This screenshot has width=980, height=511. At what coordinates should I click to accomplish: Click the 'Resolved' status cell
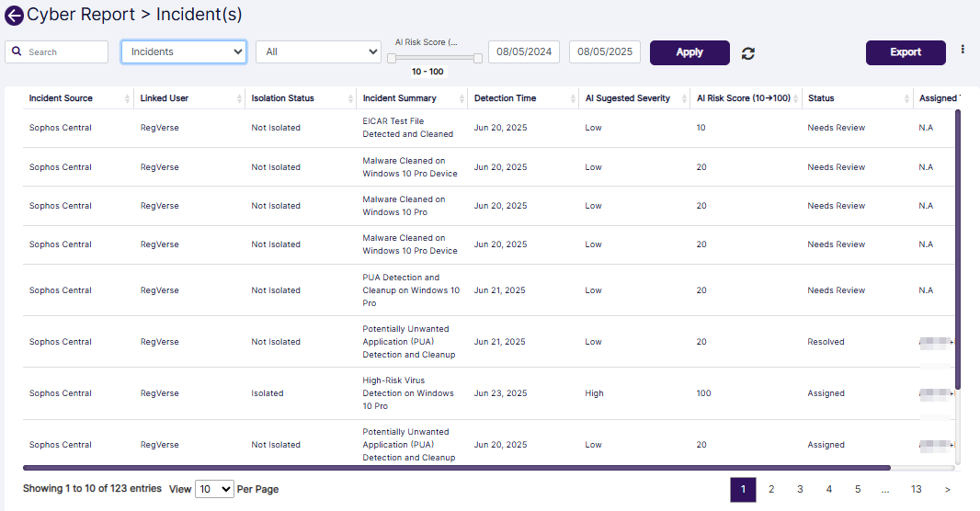826,342
